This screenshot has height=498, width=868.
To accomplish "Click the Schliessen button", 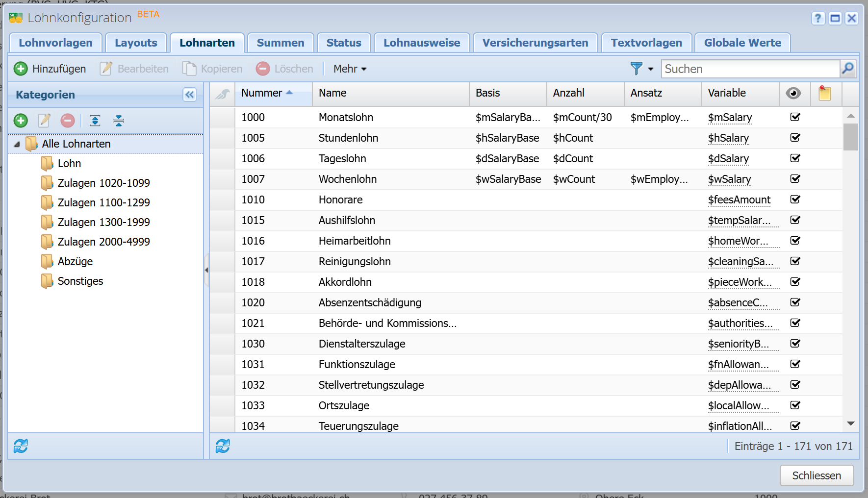I will pyautogui.click(x=816, y=475).
